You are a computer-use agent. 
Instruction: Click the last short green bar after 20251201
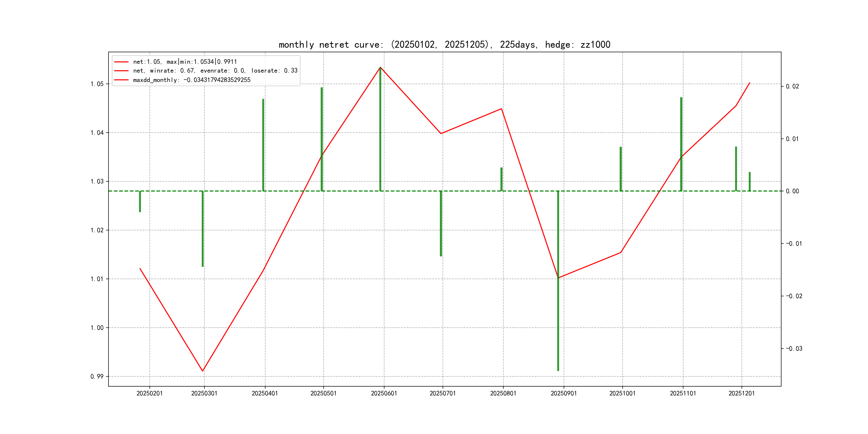tap(750, 182)
